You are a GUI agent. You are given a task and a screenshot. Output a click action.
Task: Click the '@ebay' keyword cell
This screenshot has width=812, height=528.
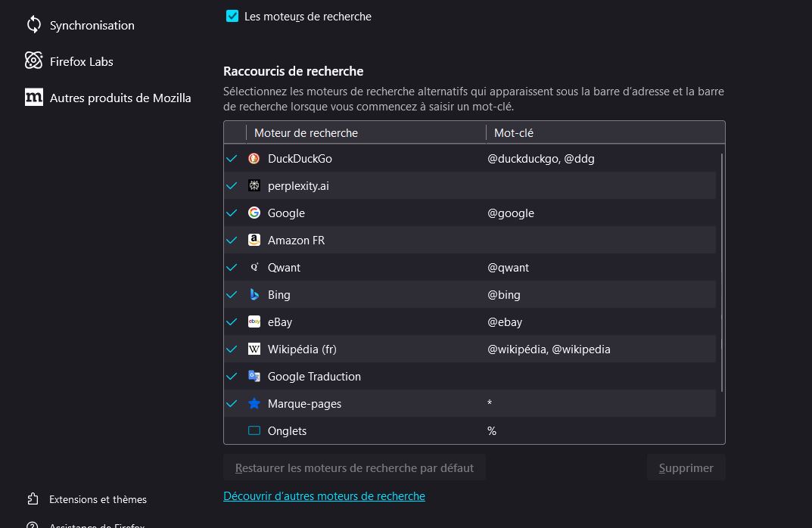tap(505, 322)
